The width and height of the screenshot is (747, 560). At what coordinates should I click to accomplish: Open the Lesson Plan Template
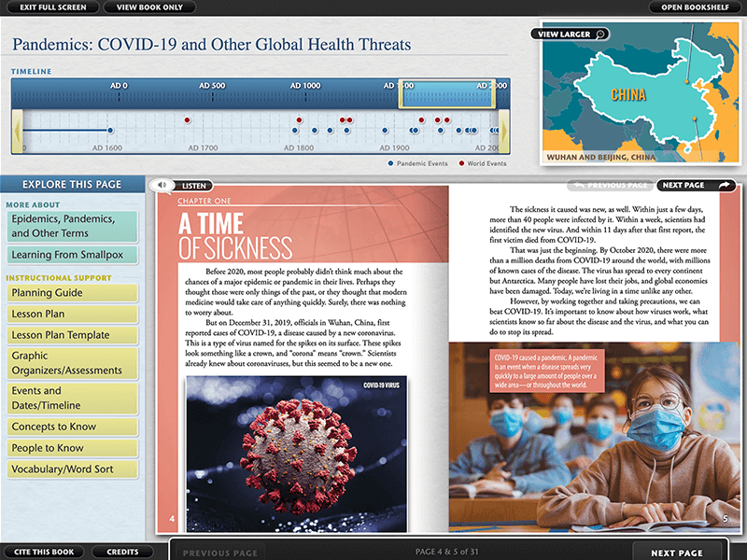pyautogui.click(x=73, y=335)
